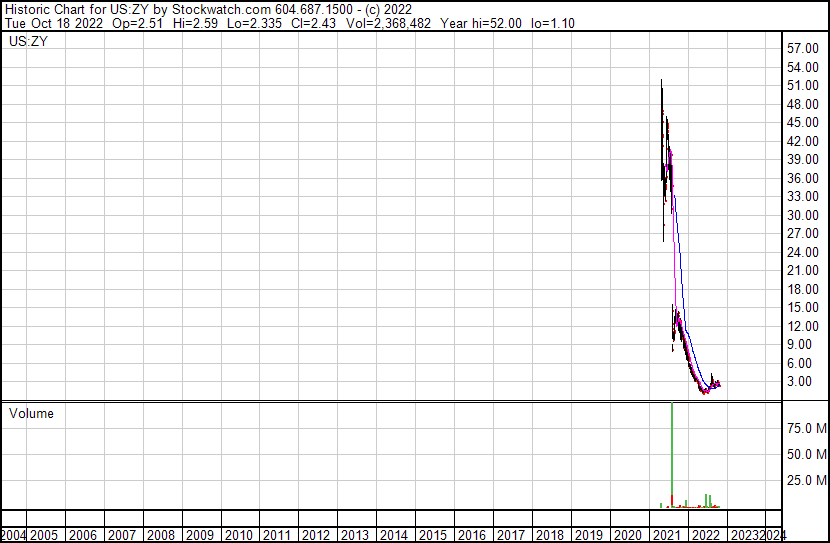The image size is (830, 543).
Task: Click the 57.00 price axis label
Action: [803, 49]
